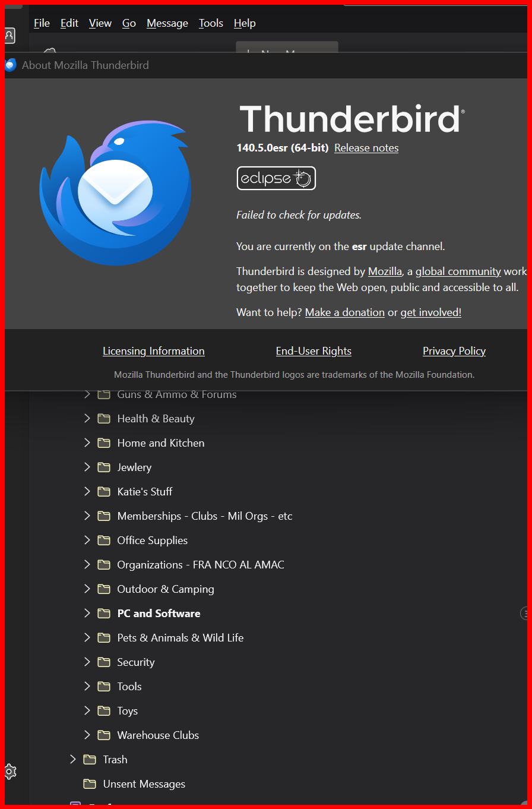Open the File menu
This screenshot has height=809, width=532.
pos(42,23)
